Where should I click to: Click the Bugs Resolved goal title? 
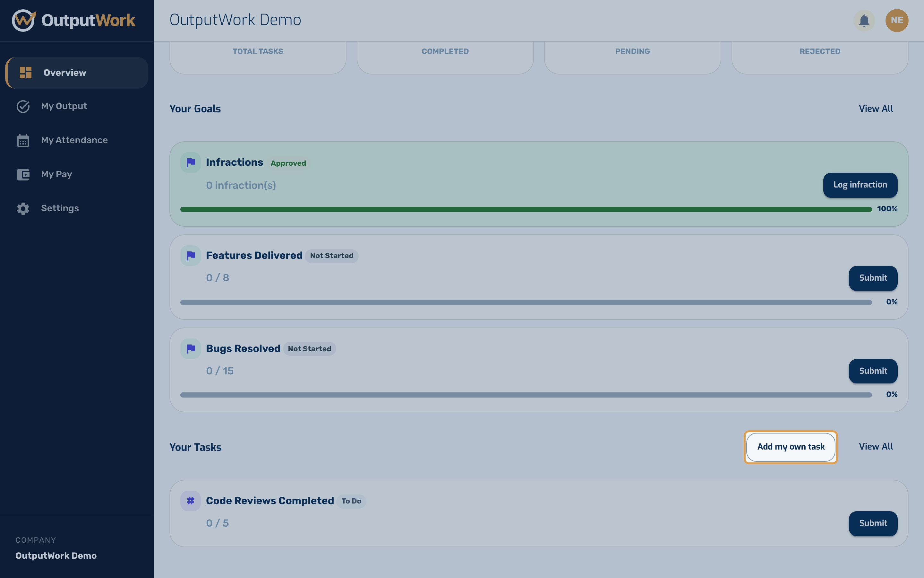point(243,349)
